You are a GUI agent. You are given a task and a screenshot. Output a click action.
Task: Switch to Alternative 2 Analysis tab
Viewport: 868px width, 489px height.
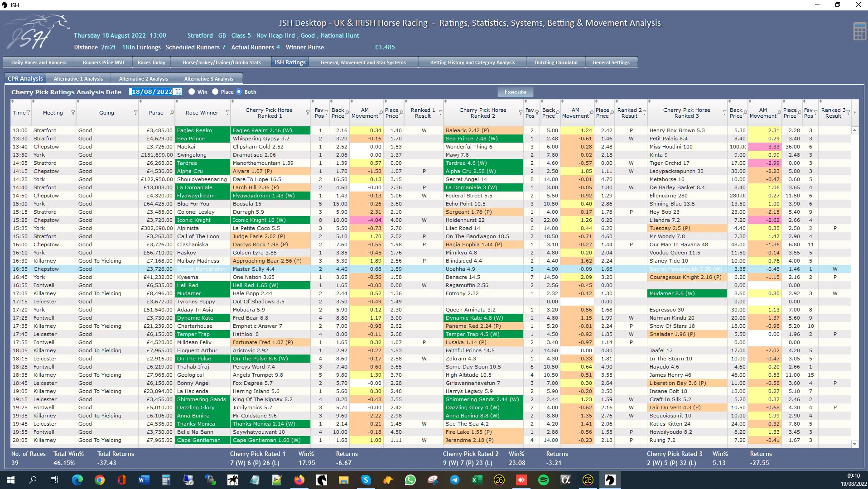[143, 79]
